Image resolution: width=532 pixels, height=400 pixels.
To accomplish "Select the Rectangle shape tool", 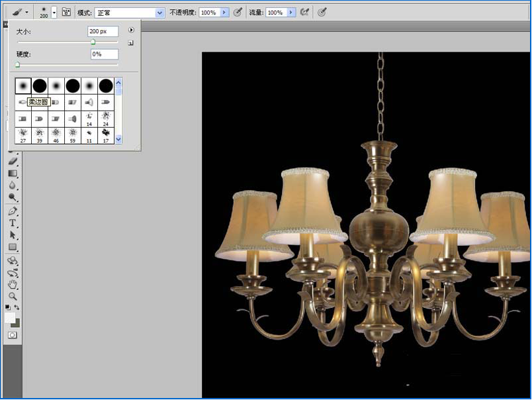I will [13, 247].
